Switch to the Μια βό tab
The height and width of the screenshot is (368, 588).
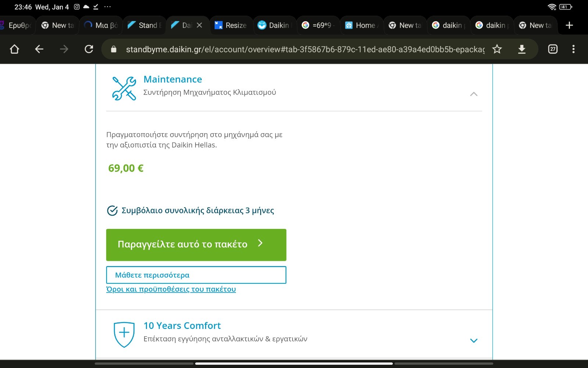coord(101,25)
